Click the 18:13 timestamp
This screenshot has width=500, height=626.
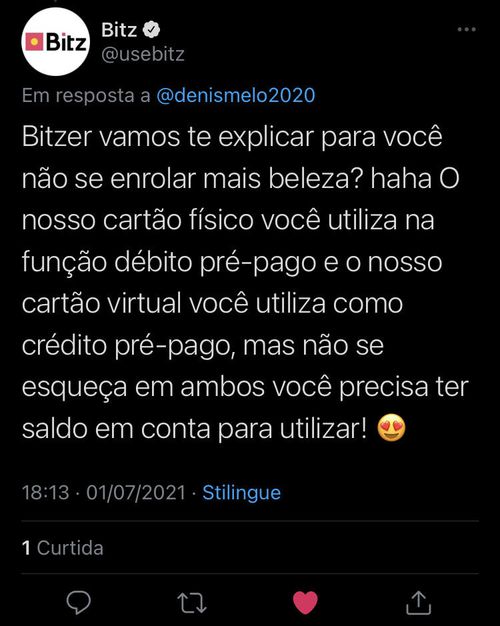pos(46,492)
